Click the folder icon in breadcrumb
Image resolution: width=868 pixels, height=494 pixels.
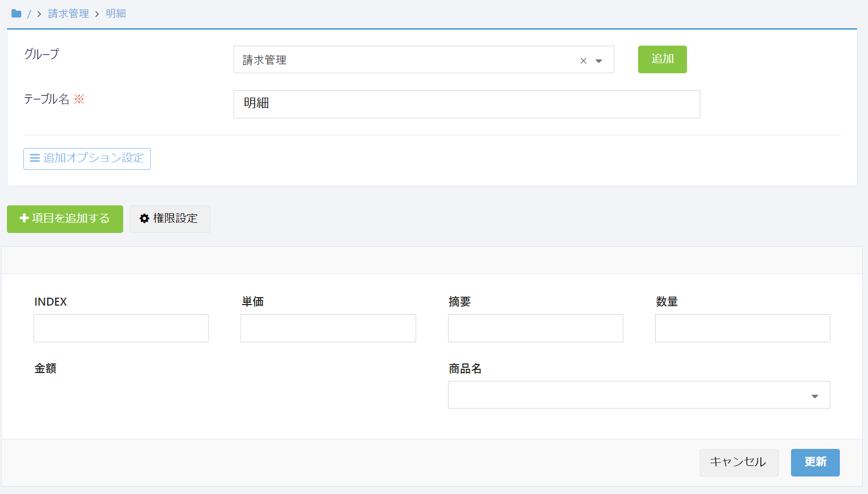coord(16,14)
